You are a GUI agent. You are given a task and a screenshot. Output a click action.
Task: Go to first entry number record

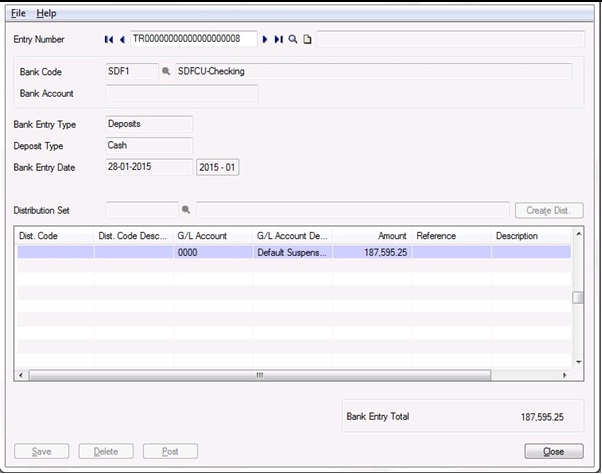point(109,40)
